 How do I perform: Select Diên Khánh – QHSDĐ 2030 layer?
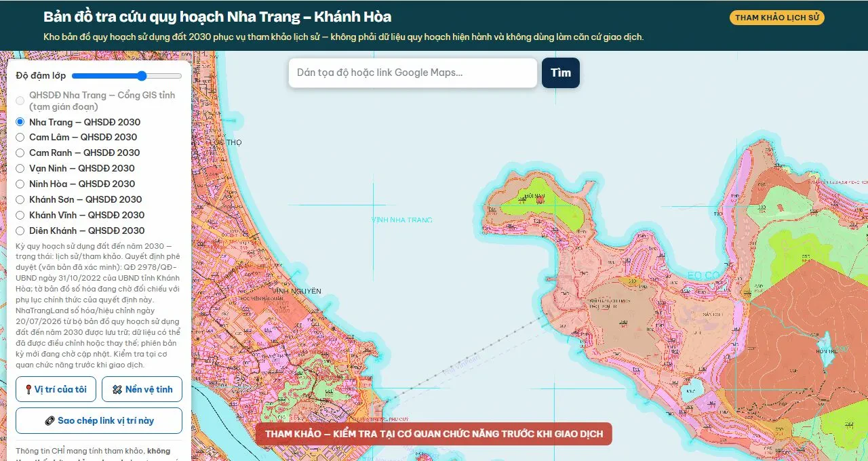20,231
